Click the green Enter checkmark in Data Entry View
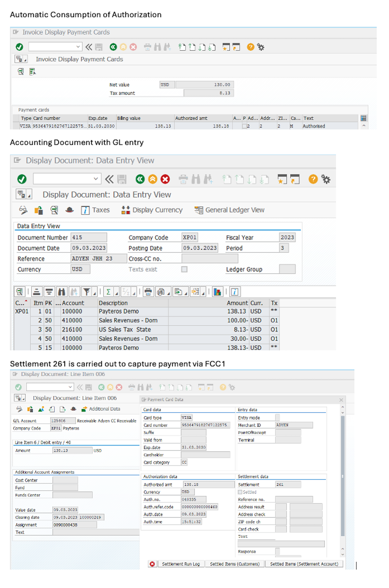The width and height of the screenshot is (389, 588). (x=22, y=179)
